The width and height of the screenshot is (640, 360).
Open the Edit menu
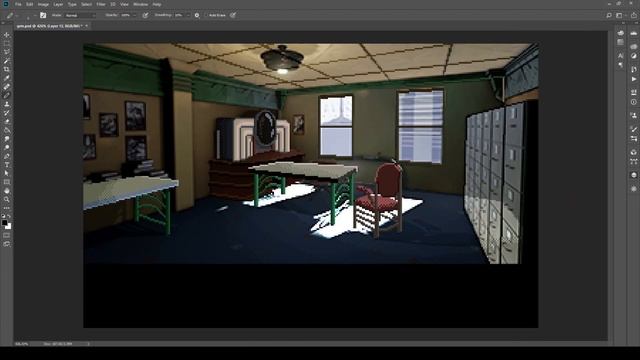pos(29,4)
